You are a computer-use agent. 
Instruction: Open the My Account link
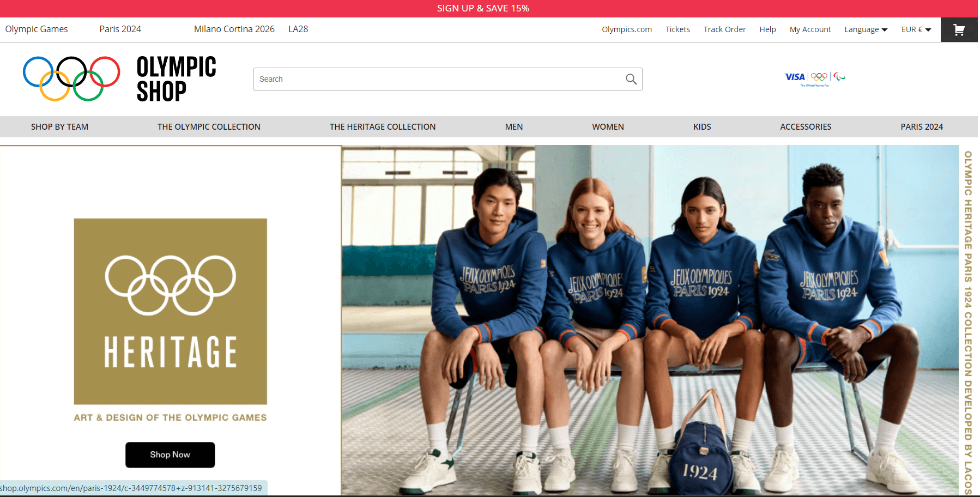coord(810,29)
